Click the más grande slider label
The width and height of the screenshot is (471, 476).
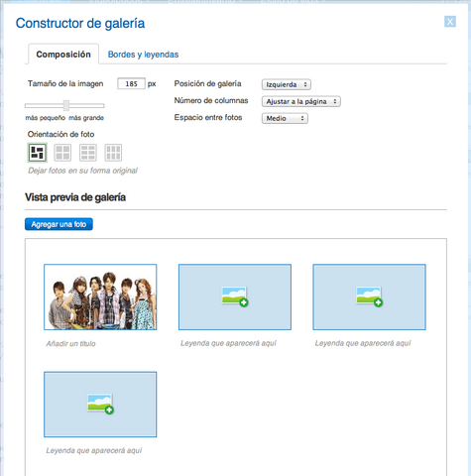86,118
